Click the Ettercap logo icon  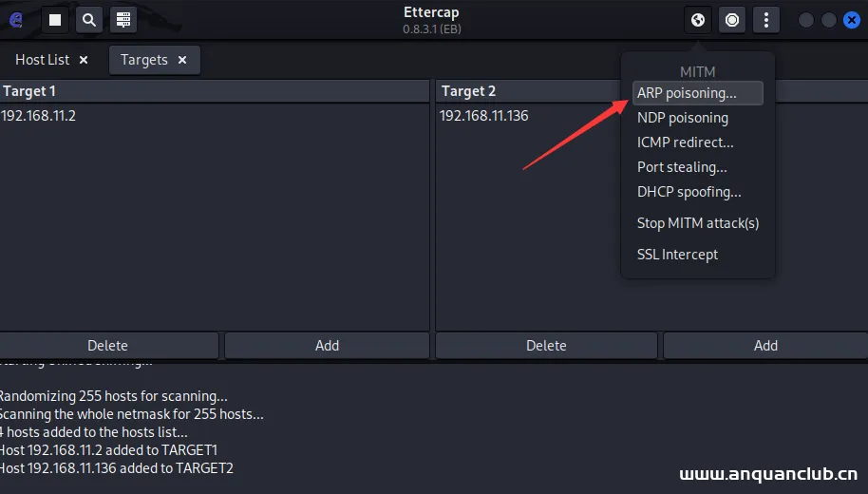pos(15,19)
